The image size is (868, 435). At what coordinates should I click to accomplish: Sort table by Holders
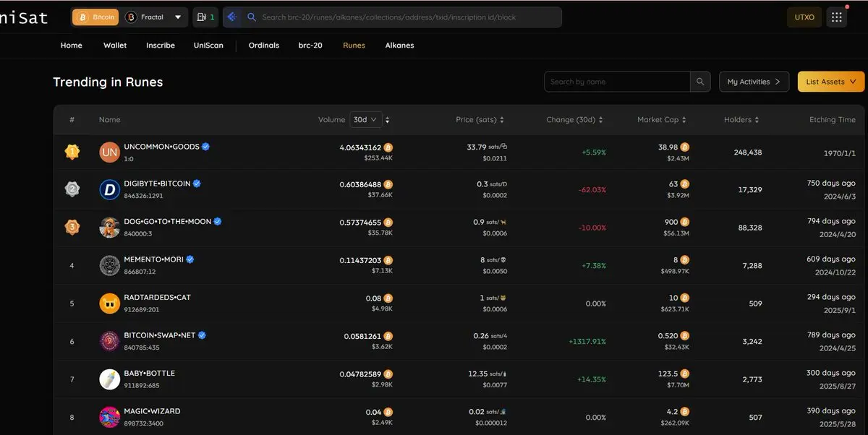tap(741, 120)
